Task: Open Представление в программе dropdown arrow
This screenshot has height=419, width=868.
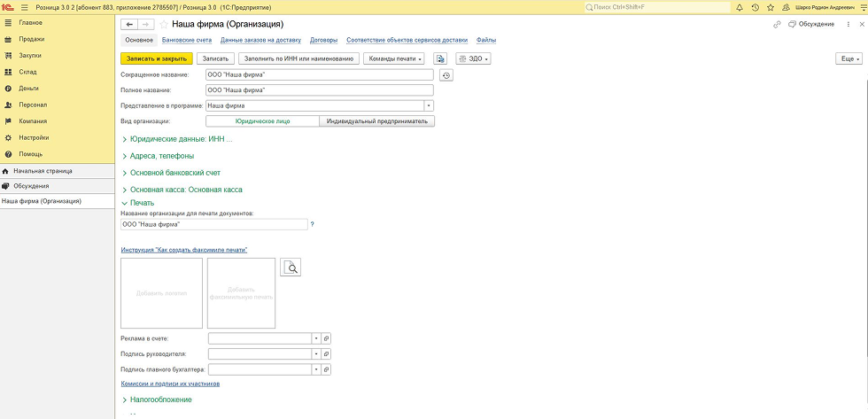Action: [429, 105]
